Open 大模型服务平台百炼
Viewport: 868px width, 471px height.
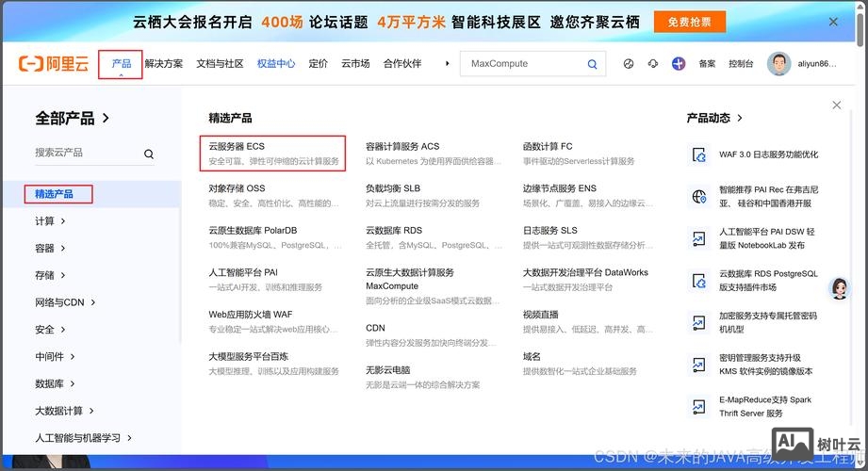pos(249,356)
